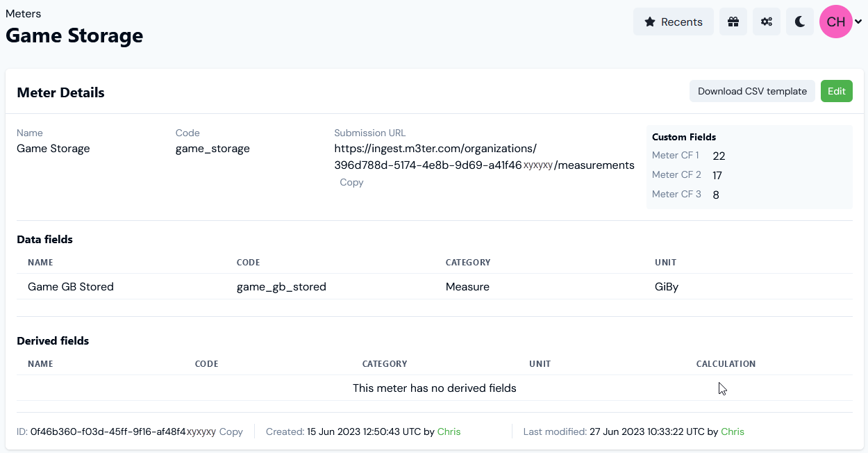Click the pink CH profile avatar
Image resolution: width=868 pixels, height=453 pixels.
click(x=835, y=22)
